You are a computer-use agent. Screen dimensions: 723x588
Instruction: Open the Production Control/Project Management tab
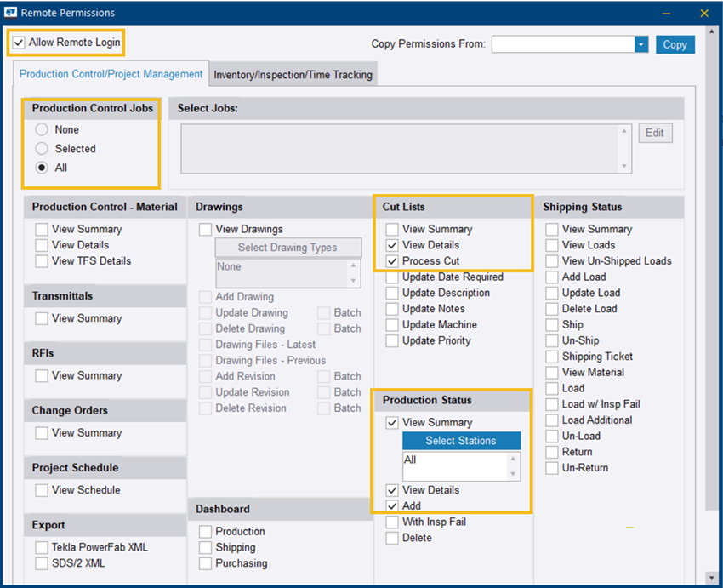click(x=111, y=74)
